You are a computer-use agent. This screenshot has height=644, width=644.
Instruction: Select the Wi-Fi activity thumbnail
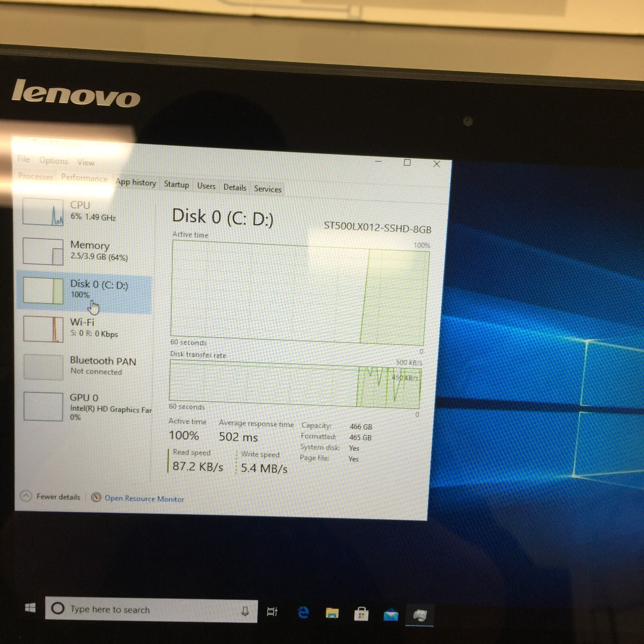click(x=43, y=329)
